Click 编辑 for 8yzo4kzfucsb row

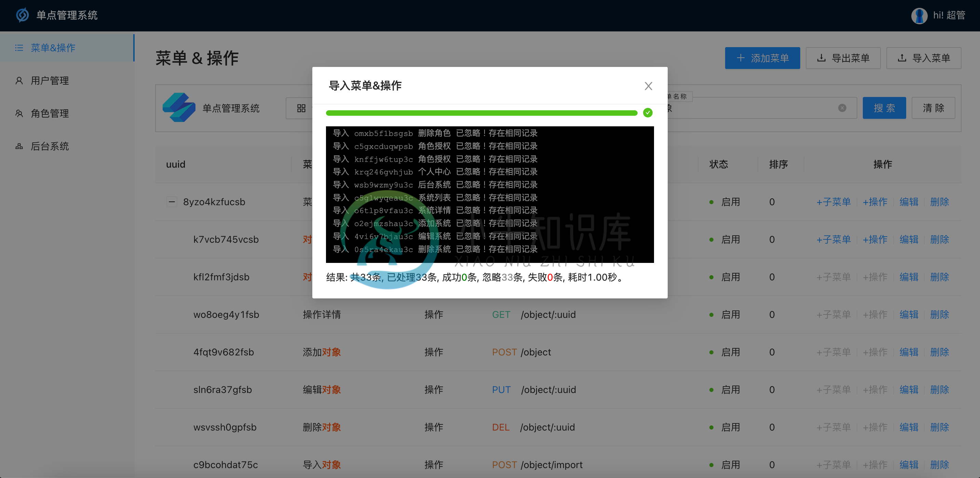[909, 202]
